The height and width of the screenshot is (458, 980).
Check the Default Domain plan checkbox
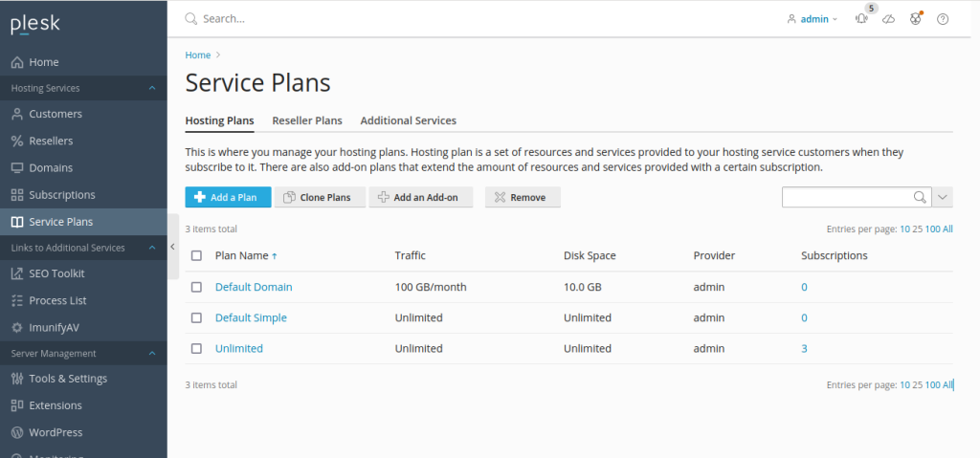click(196, 287)
